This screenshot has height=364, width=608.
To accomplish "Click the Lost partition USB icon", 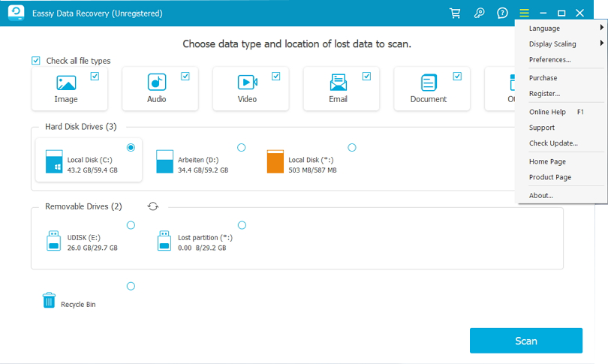I will (164, 241).
